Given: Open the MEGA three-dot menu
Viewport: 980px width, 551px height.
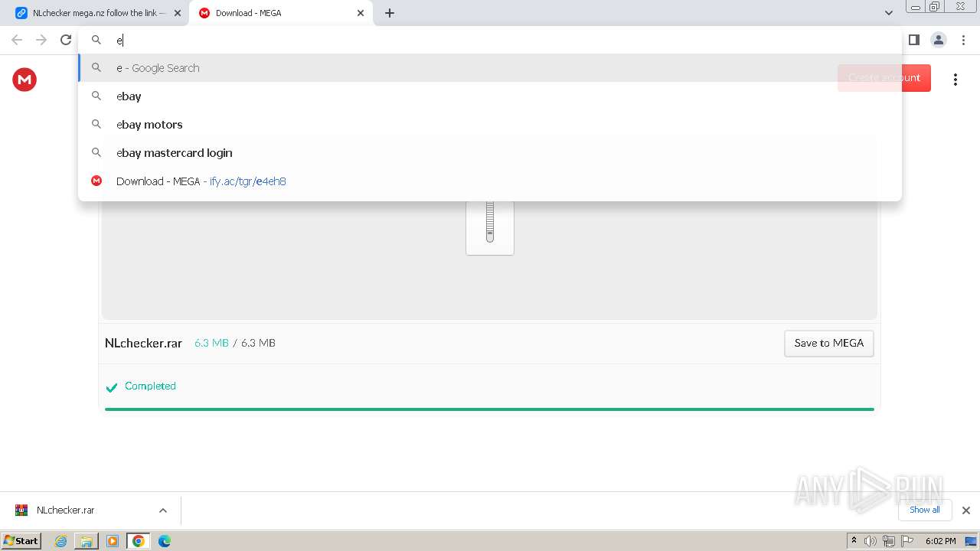Looking at the screenshot, I should [x=955, y=80].
